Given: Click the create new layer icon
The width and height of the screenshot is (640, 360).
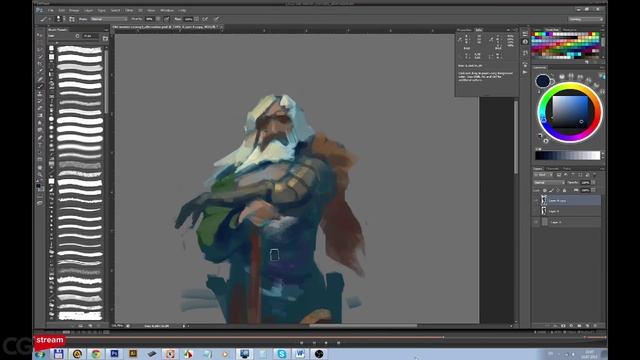Looking at the screenshot, I should (587, 326).
